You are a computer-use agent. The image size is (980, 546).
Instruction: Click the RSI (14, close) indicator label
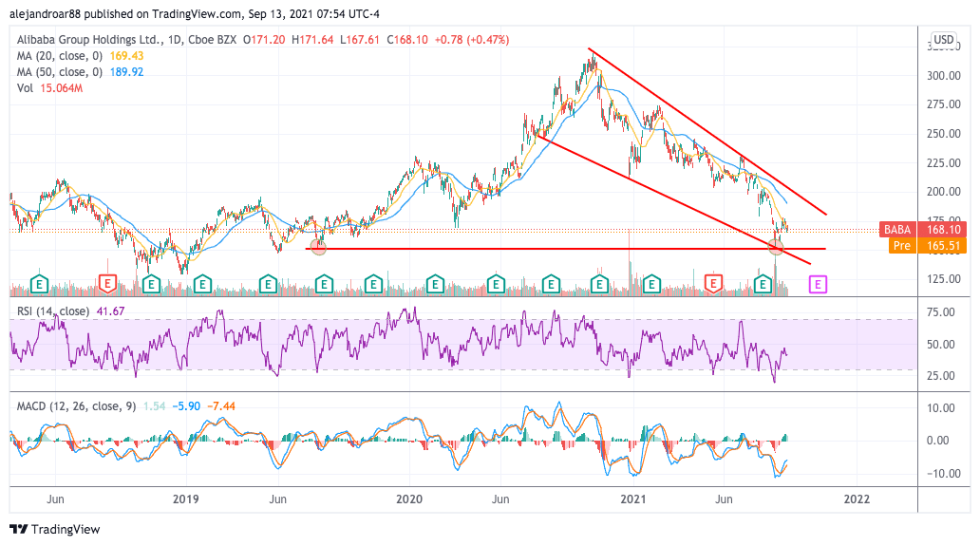(x=52, y=311)
